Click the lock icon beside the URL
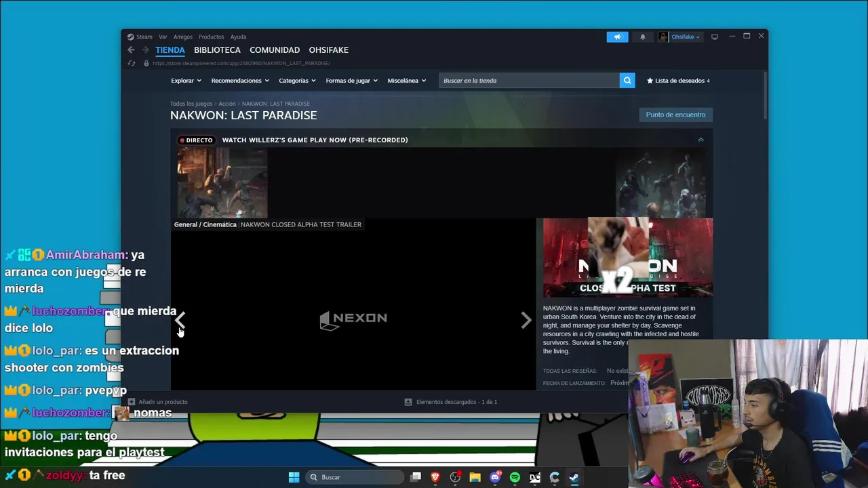 coord(146,63)
